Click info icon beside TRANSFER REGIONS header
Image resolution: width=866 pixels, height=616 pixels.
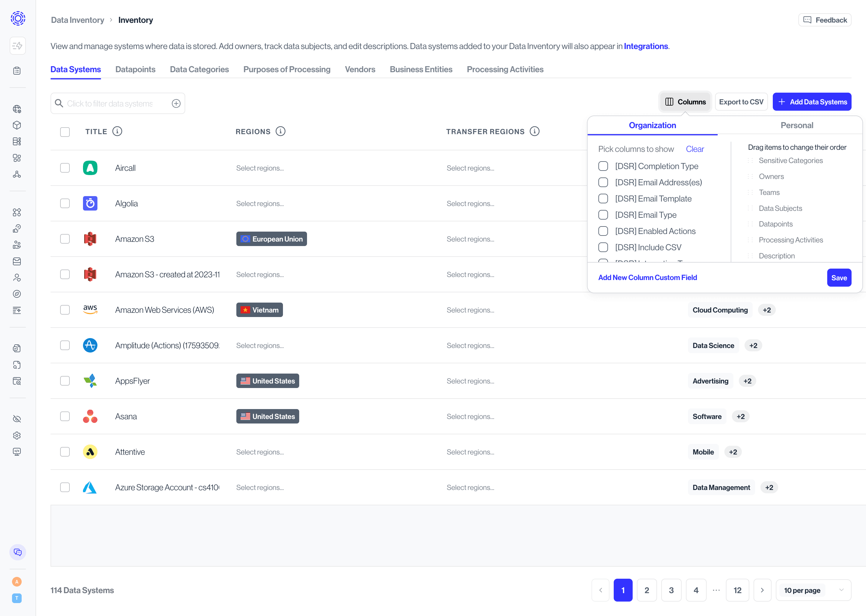click(x=535, y=131)
